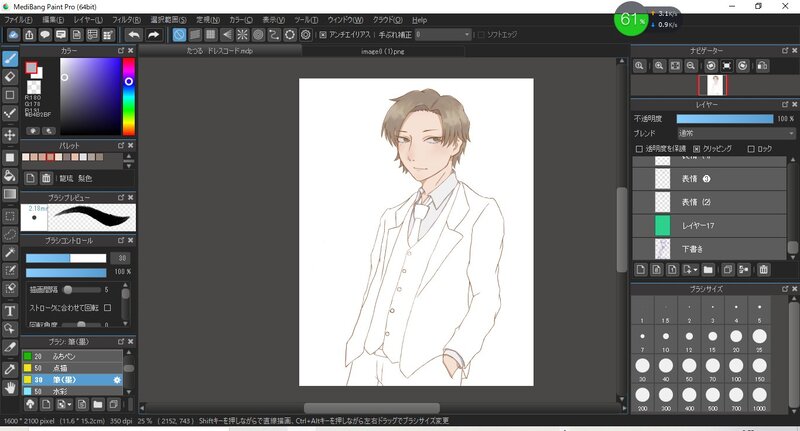800x431 pixels.
Task: Select the Eraser tool in left toolbar
Action: pyautogui.click(x=10, y=75)
